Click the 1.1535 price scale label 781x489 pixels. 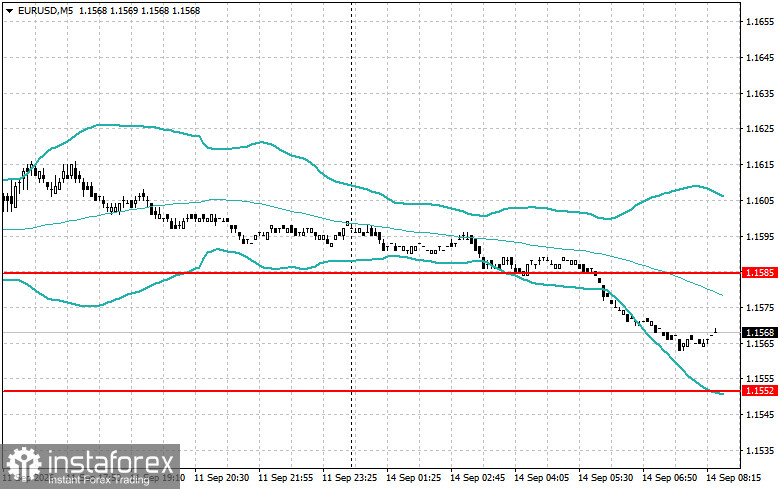760,450
